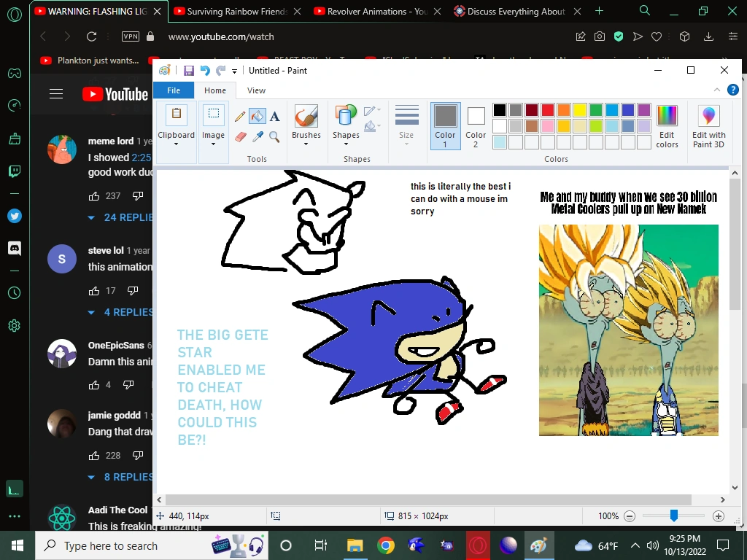The width and height of the screenshot is (747, 560).
Task: Select the Fill with color tool
Action: (x=258, y=116)
